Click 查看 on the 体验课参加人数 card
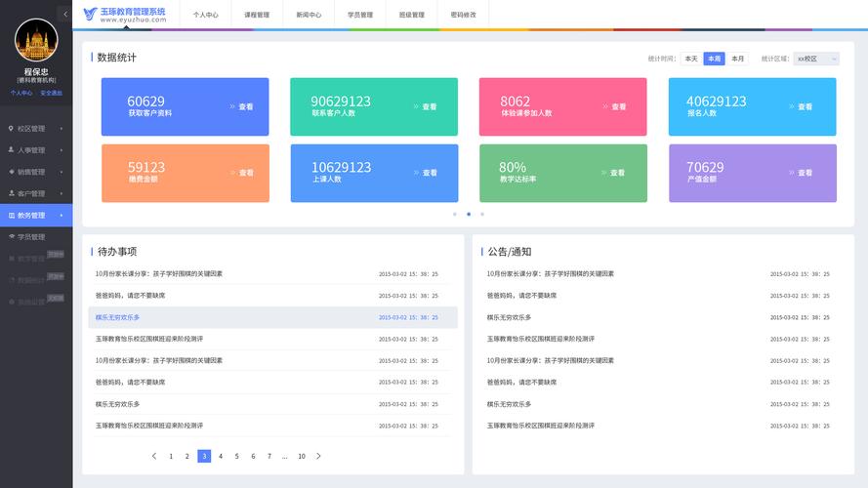This screenshot has height=488, width=868. click(614, 106)
